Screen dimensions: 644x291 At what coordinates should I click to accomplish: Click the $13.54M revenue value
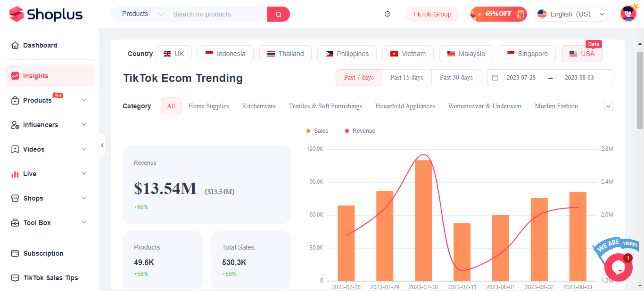tap(165, 188)
